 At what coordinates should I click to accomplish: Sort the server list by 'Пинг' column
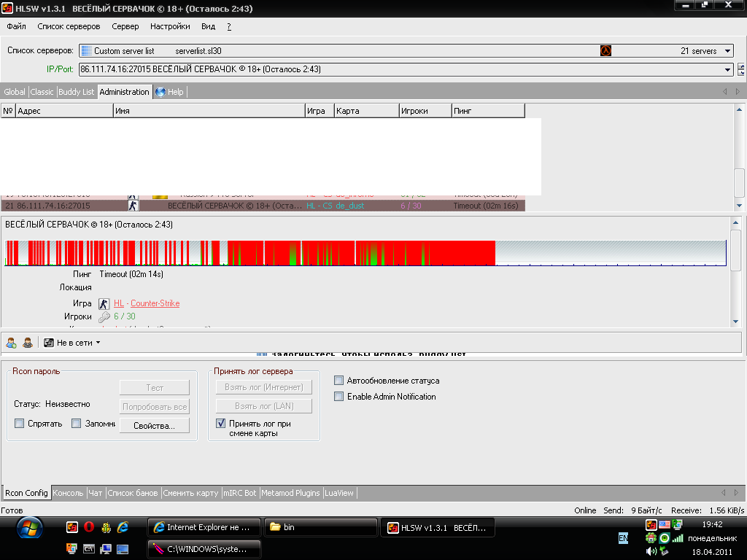488,111
